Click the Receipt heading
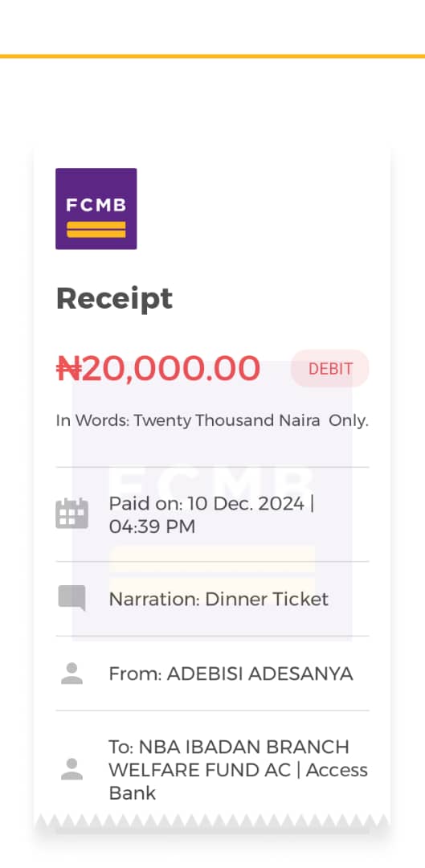Image resolution: width=425 pixels, height=868 pixels. click(x=115, y=300)
